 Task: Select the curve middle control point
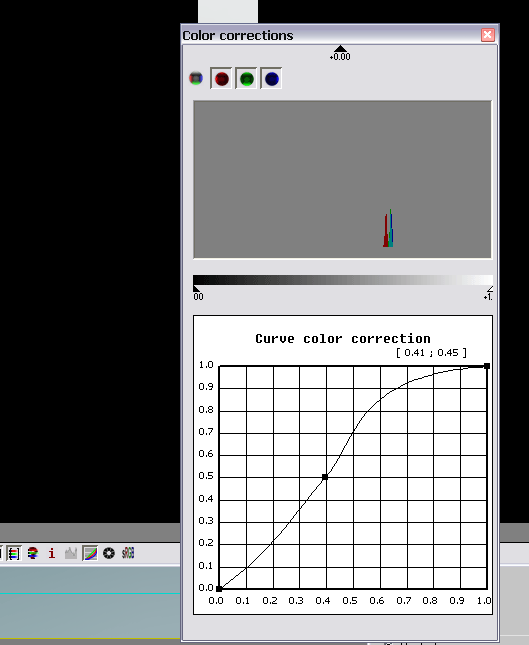325,477
